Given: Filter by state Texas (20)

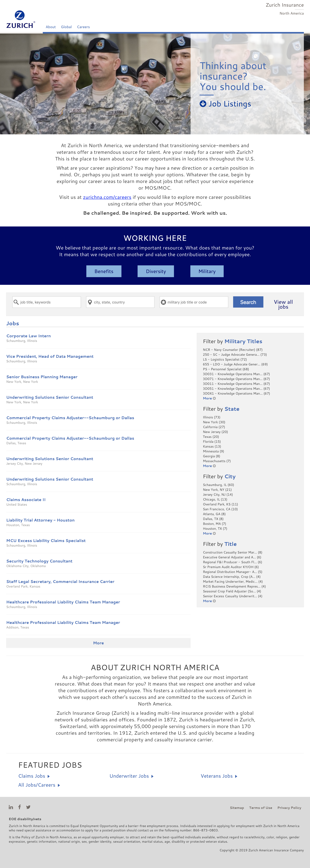Looking at the screenshot, I should pyautogui.click(x=211, y=437).
